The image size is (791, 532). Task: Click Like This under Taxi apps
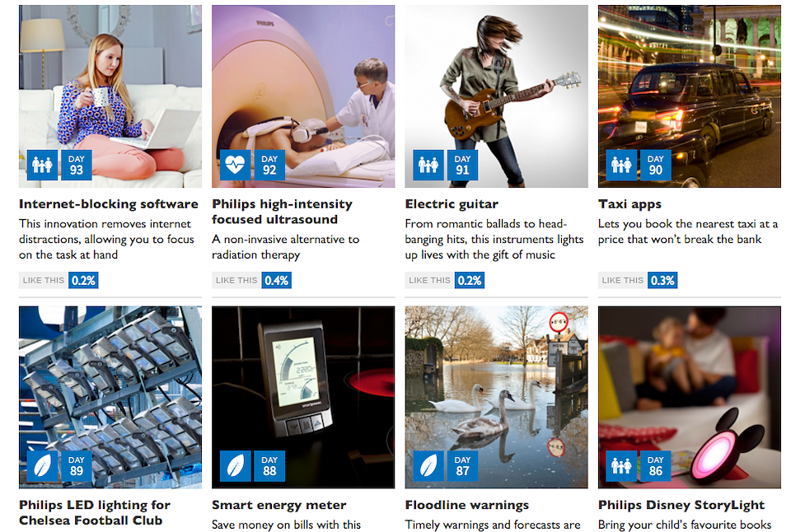point(623,280)
